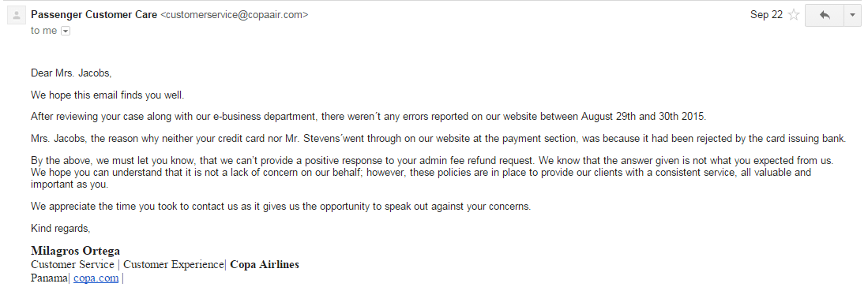Screen dimensions: 868x291
Task: Click the "Dear Mrs. Jacobs" greeting
Action: (x=71, y=73)
